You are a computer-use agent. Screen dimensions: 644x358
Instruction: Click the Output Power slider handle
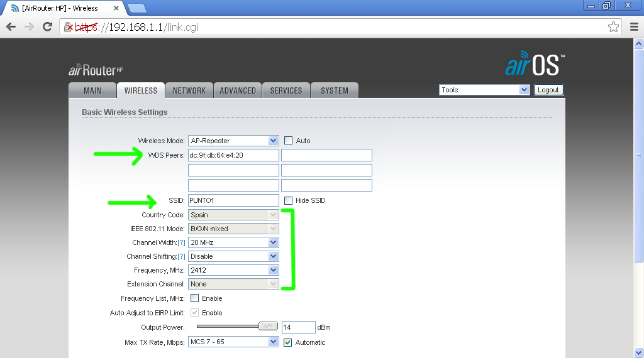point(268,327)
